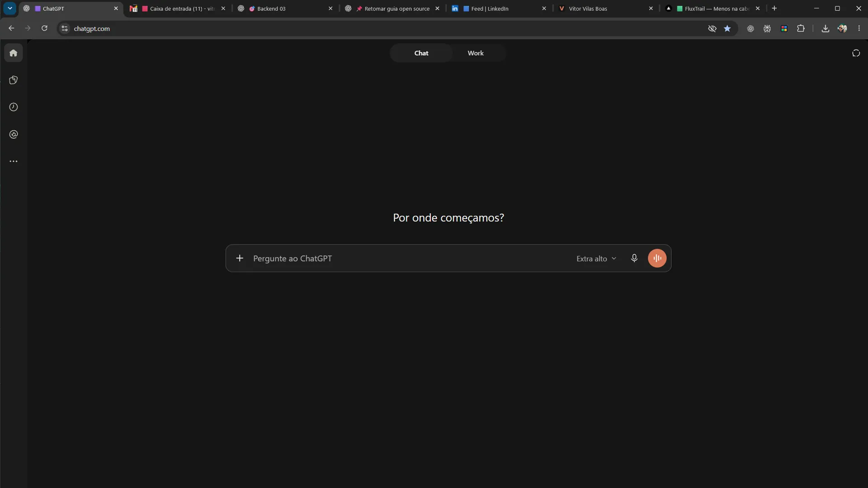Switch to the Feed | LinkedIn tab
Screen dimensions: 868x488
point(499,9)
